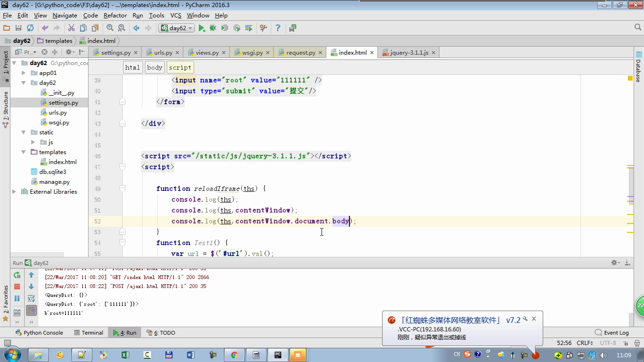Open Find with the magnifier toolbar icon
Viewport: 644px width, 362px height.
(110, 28)
